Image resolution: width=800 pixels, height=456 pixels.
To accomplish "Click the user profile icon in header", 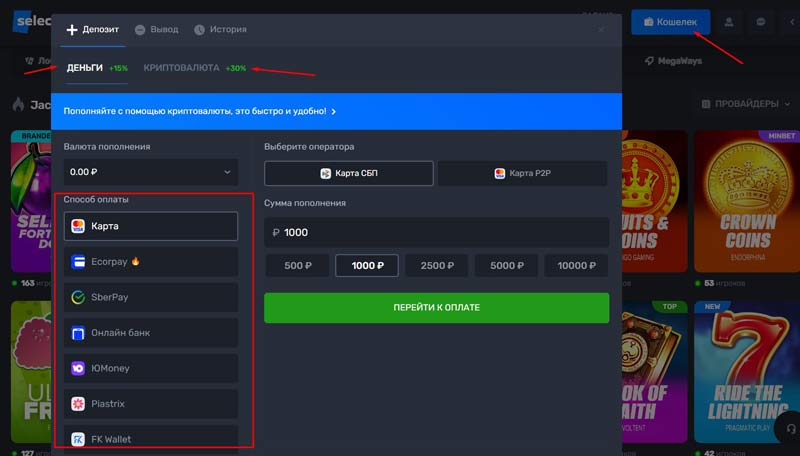I will (x=729, y=22).
